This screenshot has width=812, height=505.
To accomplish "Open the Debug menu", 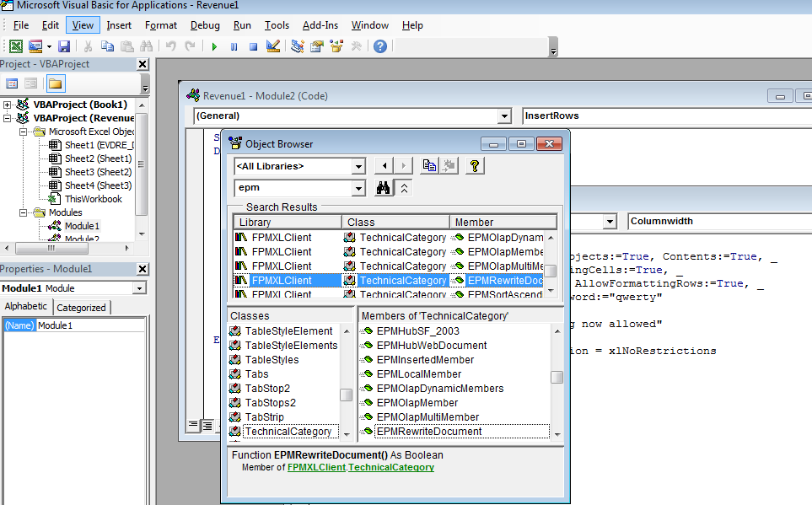I will click(x=205, y=25).
